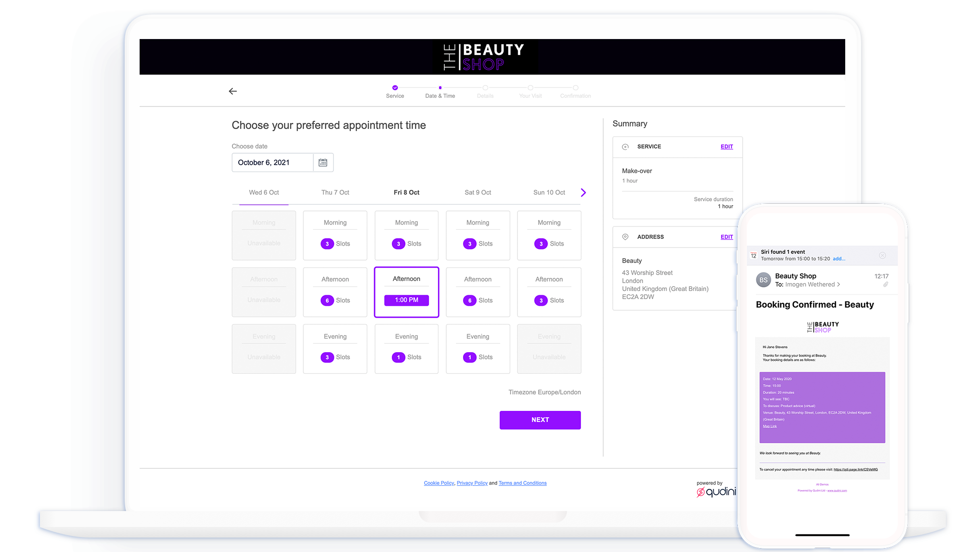Select the 1:00 PM time slot
The width and height of the screenshot is (980, 552).
(406, 300)
